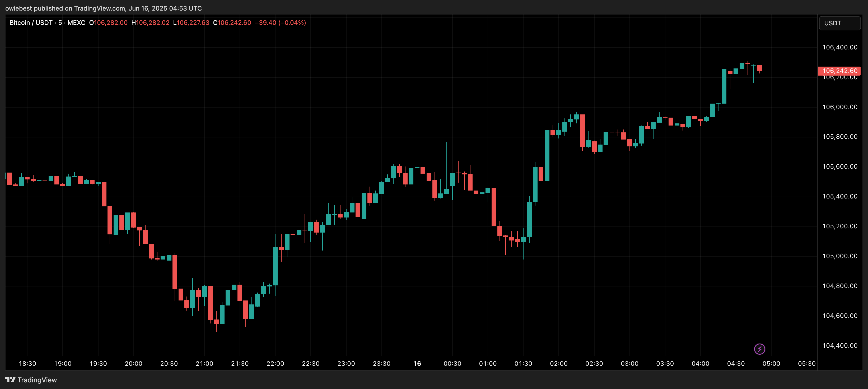The width and height of the screenshot is (868, 389).
Task: Click the low value L106,227.63
Action: (x=192, y=22)
